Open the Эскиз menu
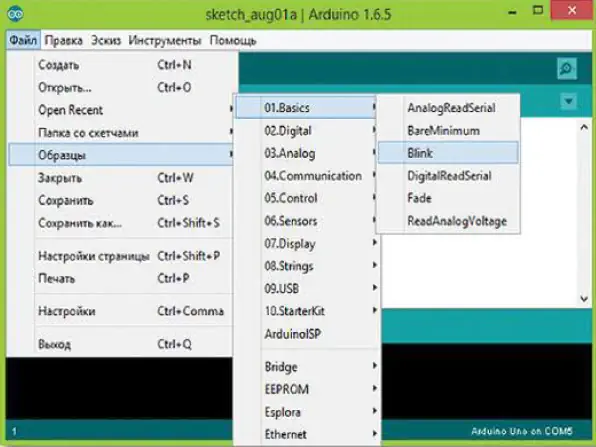Screen dimensions: 596x447 point(106,40)
